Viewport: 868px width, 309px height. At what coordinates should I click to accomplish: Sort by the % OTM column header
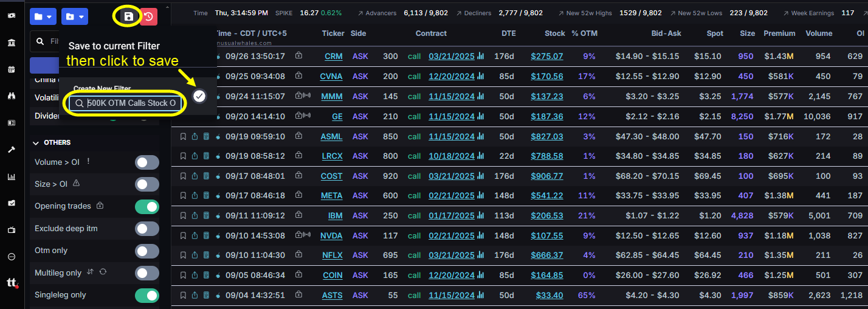(584, 33)
